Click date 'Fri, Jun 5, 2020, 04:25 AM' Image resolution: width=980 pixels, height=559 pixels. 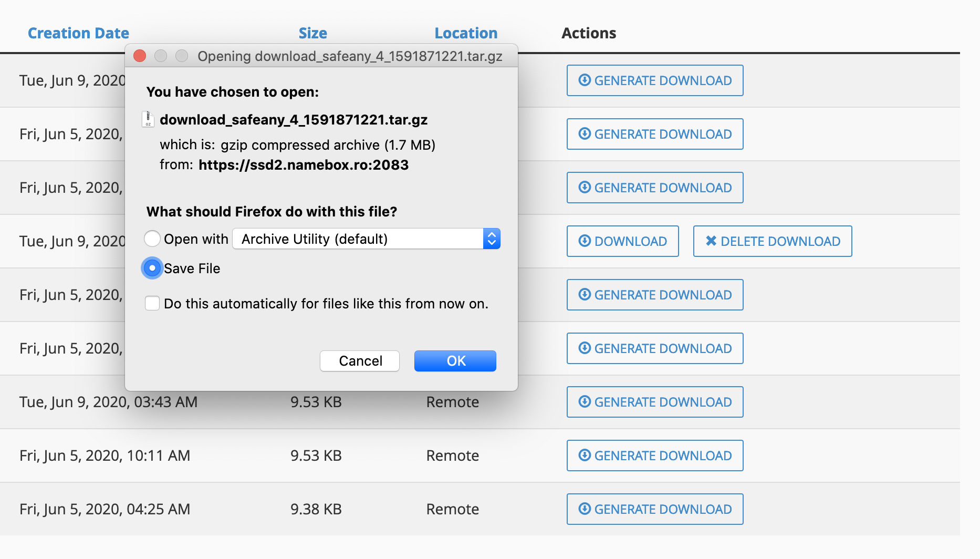coord(105,509)
